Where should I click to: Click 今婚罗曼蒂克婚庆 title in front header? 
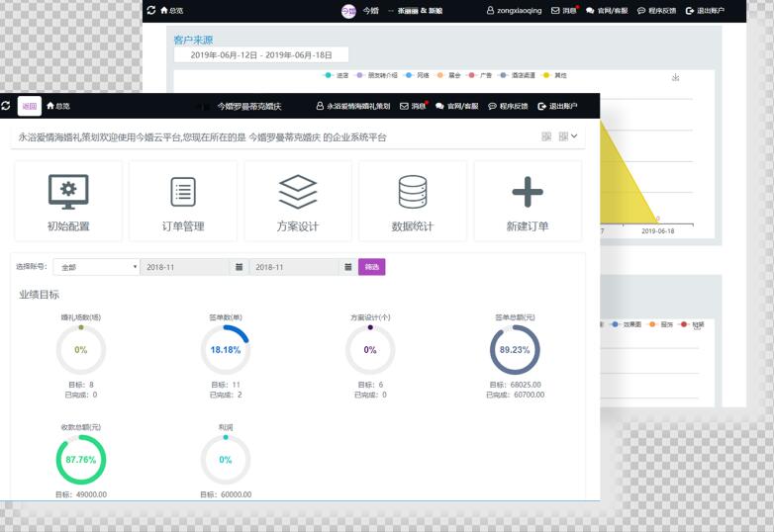249,106
